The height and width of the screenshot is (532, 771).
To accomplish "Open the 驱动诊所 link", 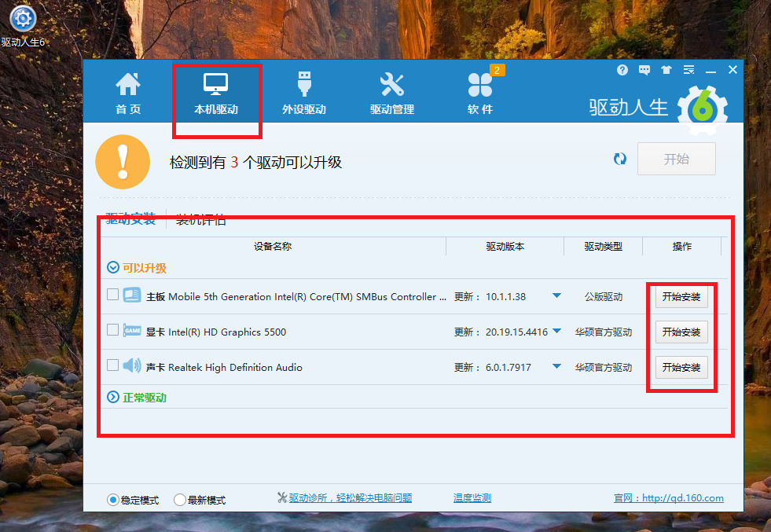I will tap(350, 498).
